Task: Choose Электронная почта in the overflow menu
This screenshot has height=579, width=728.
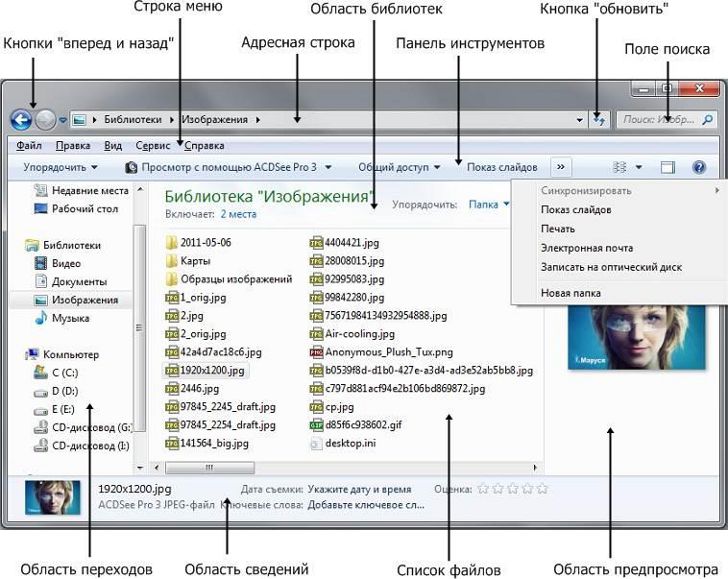Action: 587,248
